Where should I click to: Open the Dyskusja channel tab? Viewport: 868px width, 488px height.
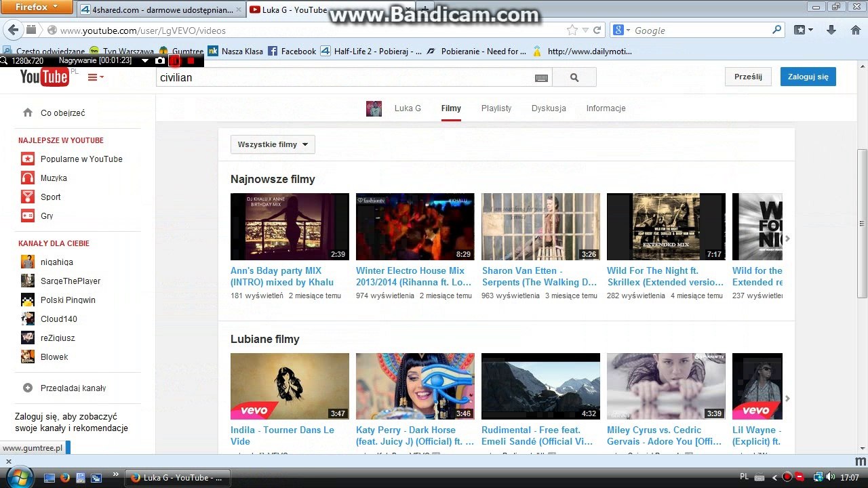coord(549,108)
